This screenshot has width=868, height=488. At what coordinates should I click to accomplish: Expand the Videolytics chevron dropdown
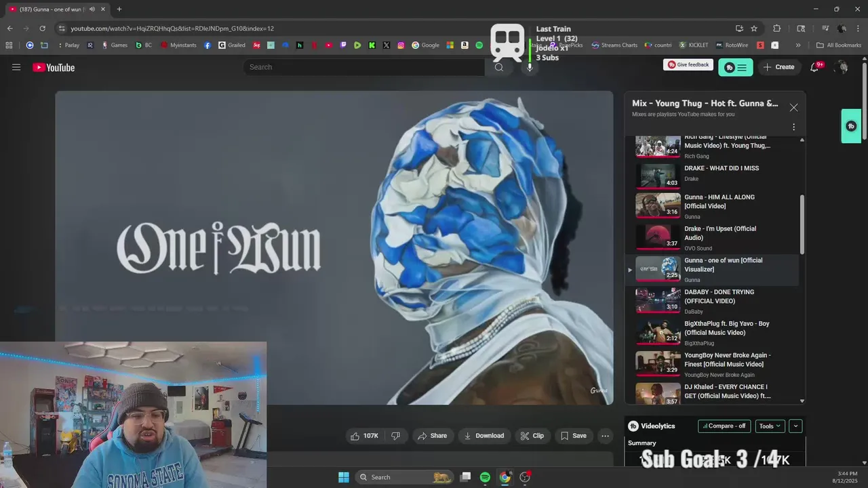pos(795,426)
